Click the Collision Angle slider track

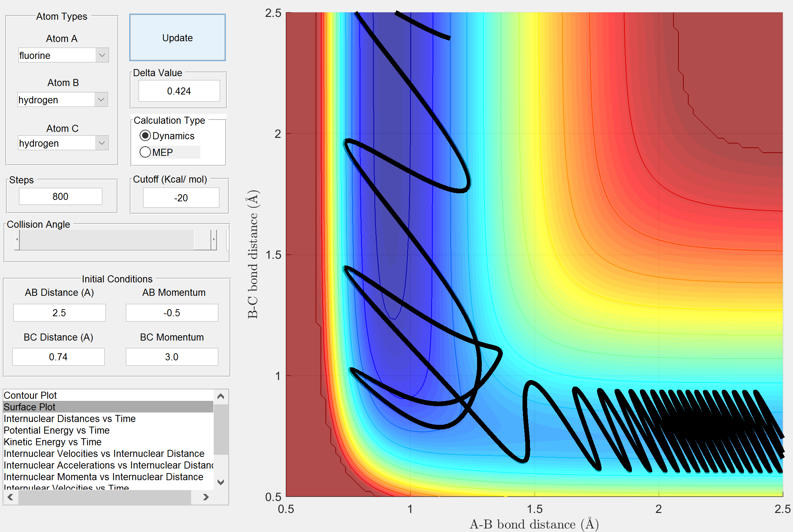(106, 240)
